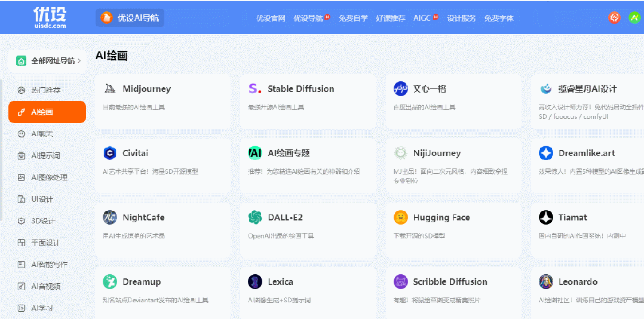The height and width of the screenshot is (319, 644).
Task: Click the 优设AI导航 header button
Action: 130,18
